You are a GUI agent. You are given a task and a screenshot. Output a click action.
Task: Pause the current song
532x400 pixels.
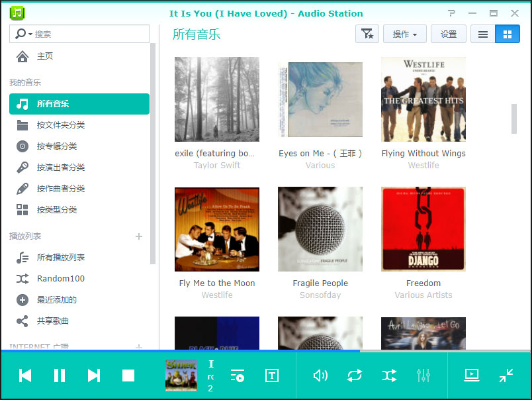60,375
